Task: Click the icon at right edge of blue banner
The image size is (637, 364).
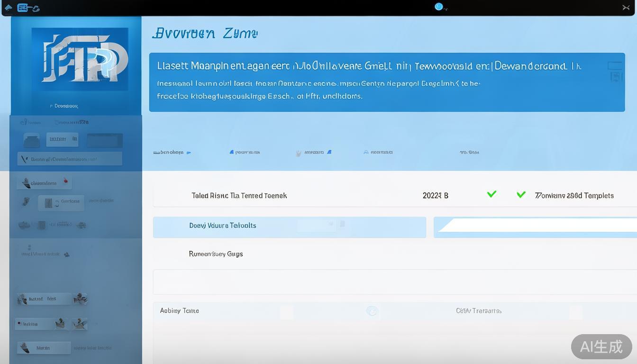Action: coord(615,71)
